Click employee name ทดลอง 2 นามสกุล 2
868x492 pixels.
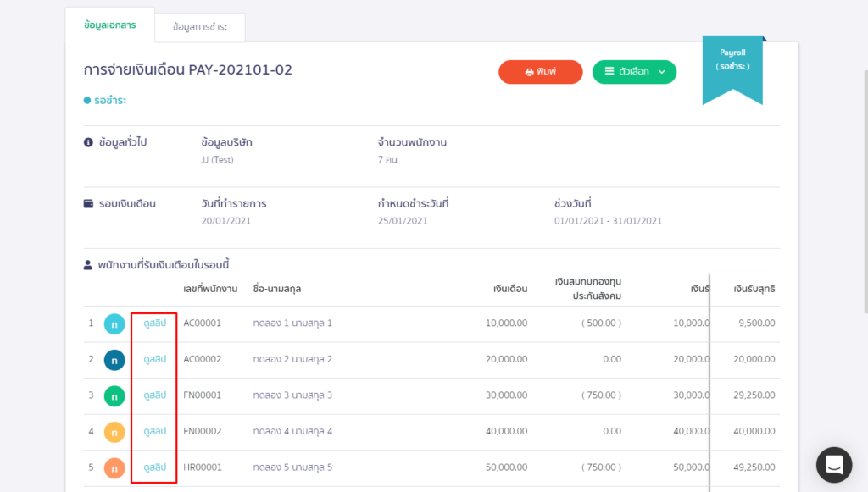[x=292, y=359]
